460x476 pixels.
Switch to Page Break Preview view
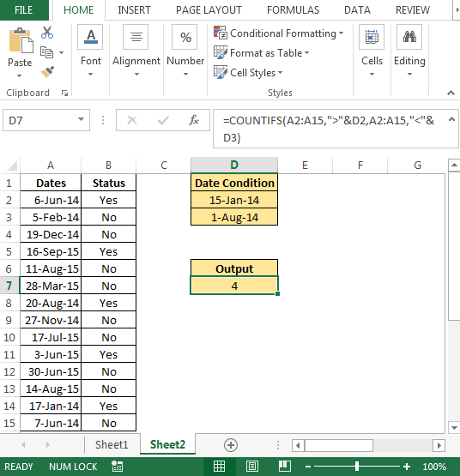point(285,467)
